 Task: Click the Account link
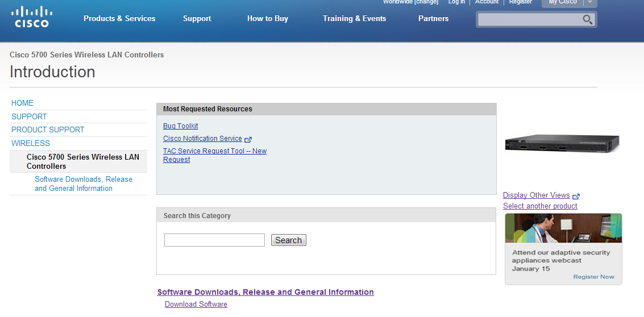[x=487, y=2]
